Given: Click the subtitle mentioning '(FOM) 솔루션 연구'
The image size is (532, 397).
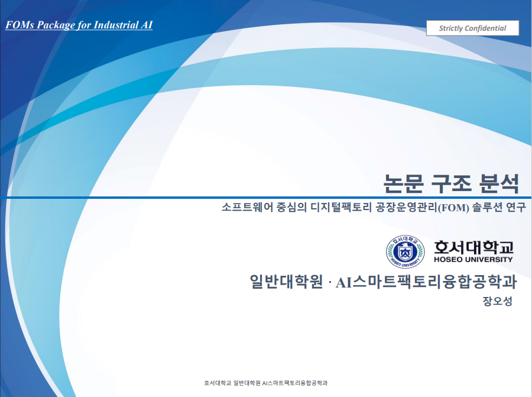Looking at the screenshot, I should click(374, 207).
